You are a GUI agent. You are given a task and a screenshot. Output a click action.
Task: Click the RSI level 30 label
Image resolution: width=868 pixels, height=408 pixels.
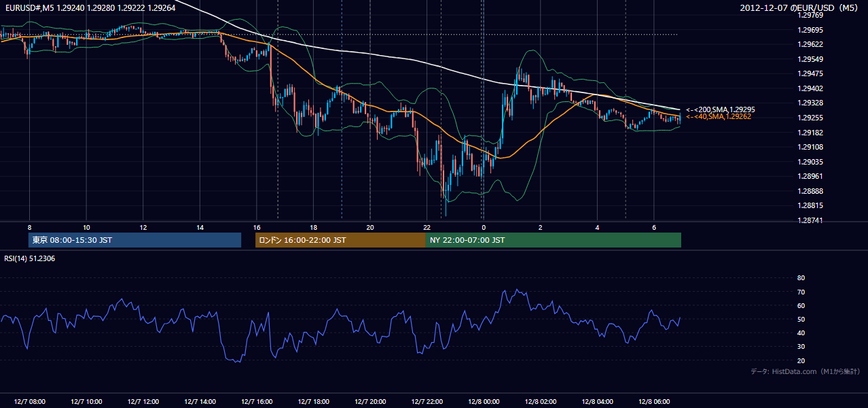click(801, 347)
